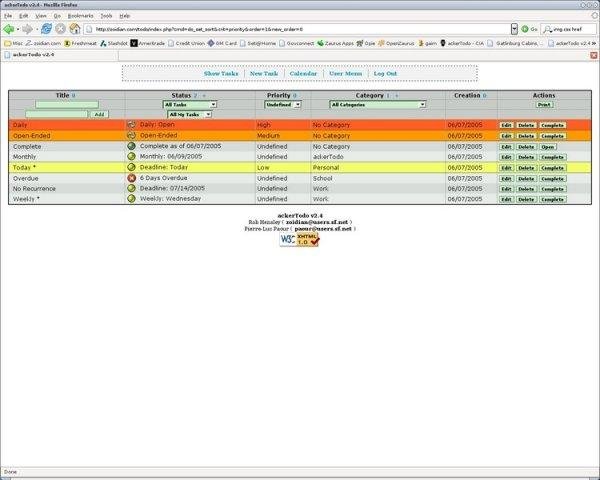The width and height of the screenshot is (600, 480).
Task: Reload the page with the refresh icon
Action: 46,29
